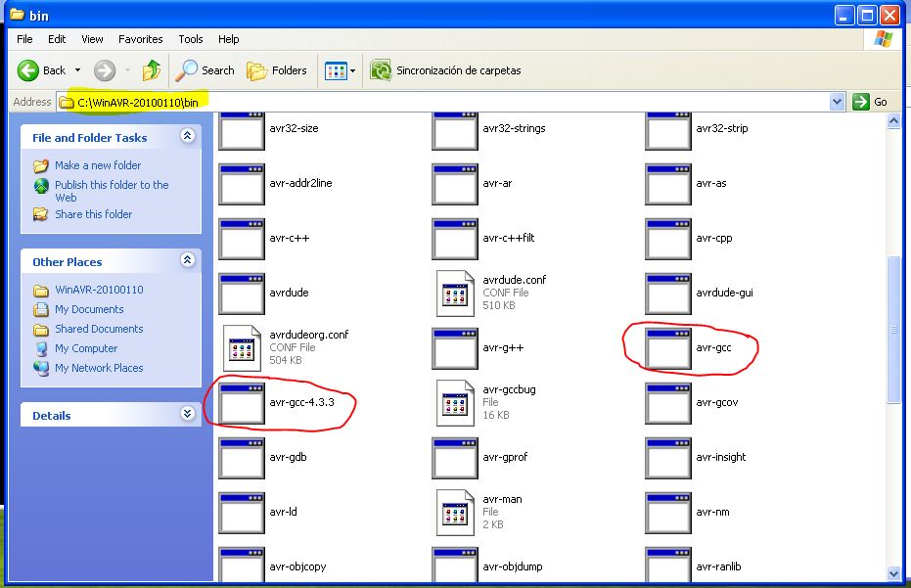Select the avr-gccbug file icon
911x588 pixels.
[x=455, y=403]
